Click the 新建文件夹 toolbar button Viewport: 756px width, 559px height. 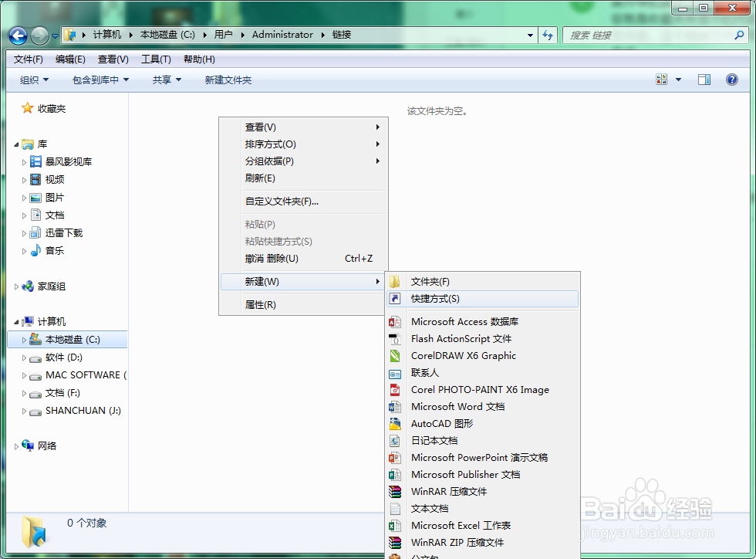point(228,80)
